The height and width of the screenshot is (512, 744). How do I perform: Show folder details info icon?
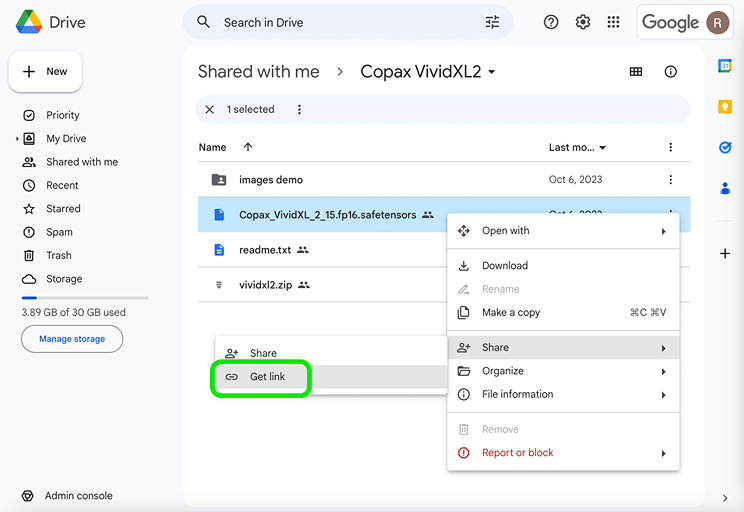click(670, 72)
